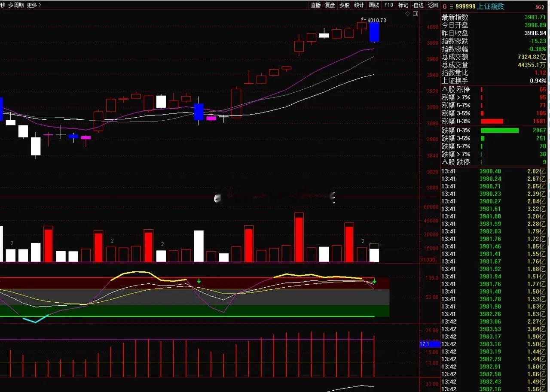
Task: Open the A股 跌停 row showing 9
Action: click(x=495, y=162)
